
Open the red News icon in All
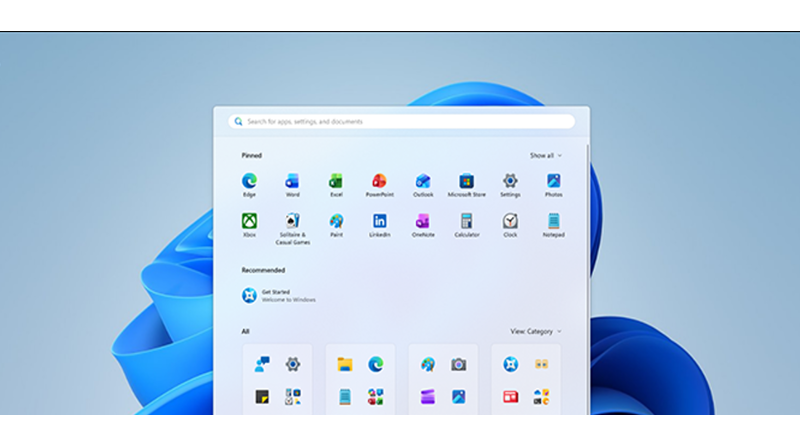511,397
